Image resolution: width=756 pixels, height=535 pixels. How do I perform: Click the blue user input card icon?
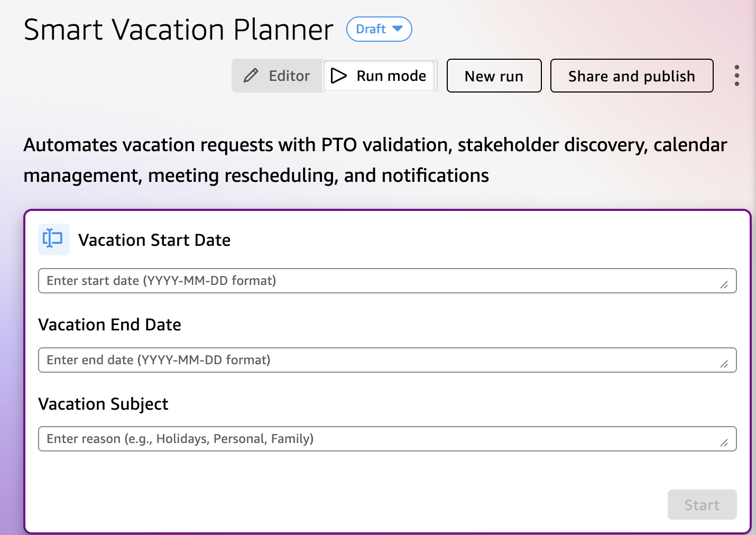(x=53, y=239)
